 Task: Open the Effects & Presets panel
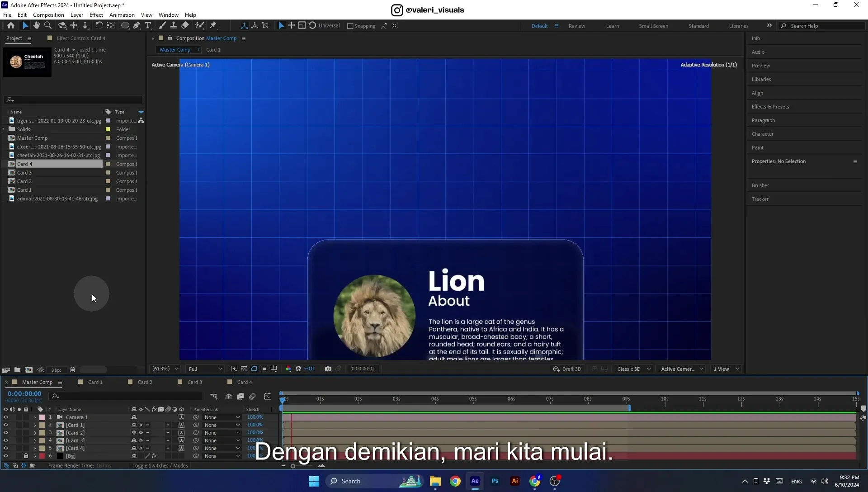pyautogui.click(x=770, y=107)
